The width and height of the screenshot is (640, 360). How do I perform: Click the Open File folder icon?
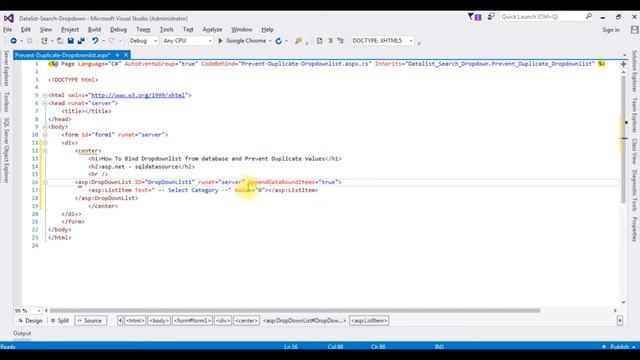pyautogui.click(x=60, y=41)
